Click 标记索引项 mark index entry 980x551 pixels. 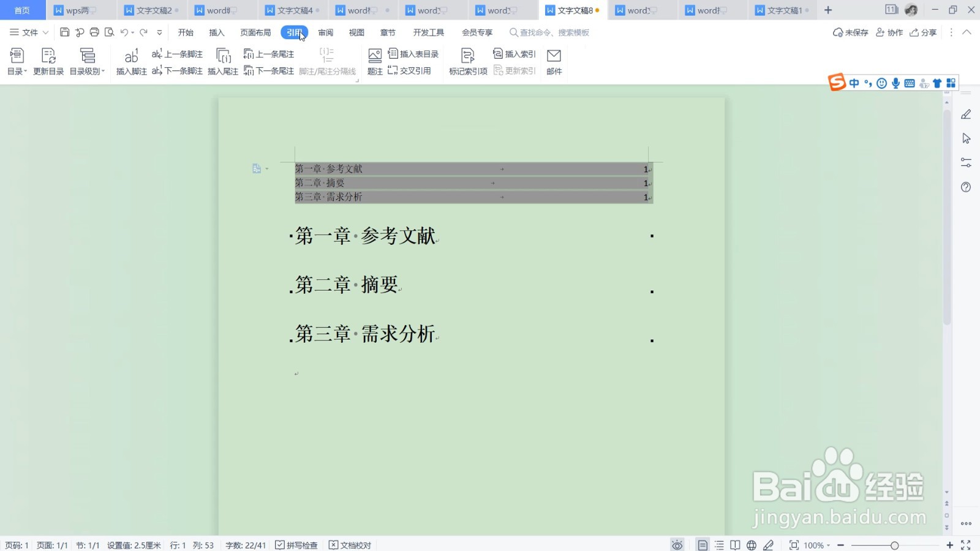click(468, 62)
